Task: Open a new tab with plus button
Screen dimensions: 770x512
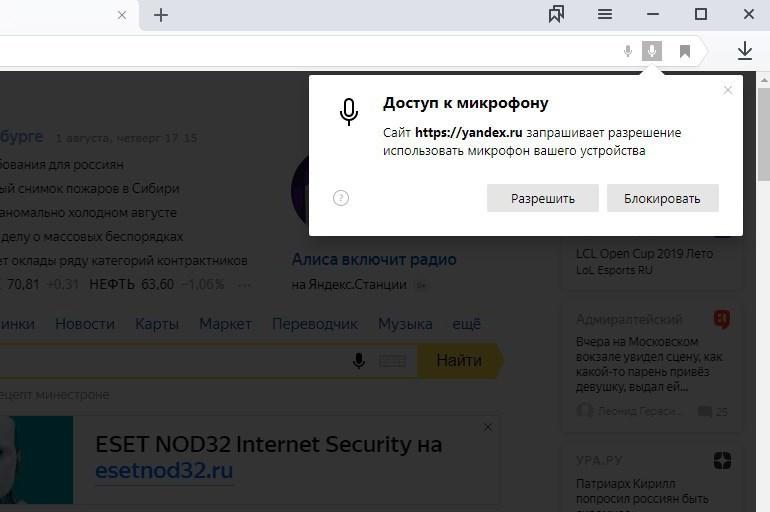Action: coord(161,14)
